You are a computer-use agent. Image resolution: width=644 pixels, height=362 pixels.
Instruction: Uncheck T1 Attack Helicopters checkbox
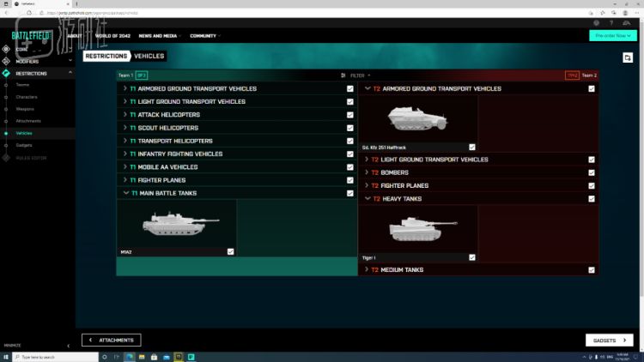350,115
